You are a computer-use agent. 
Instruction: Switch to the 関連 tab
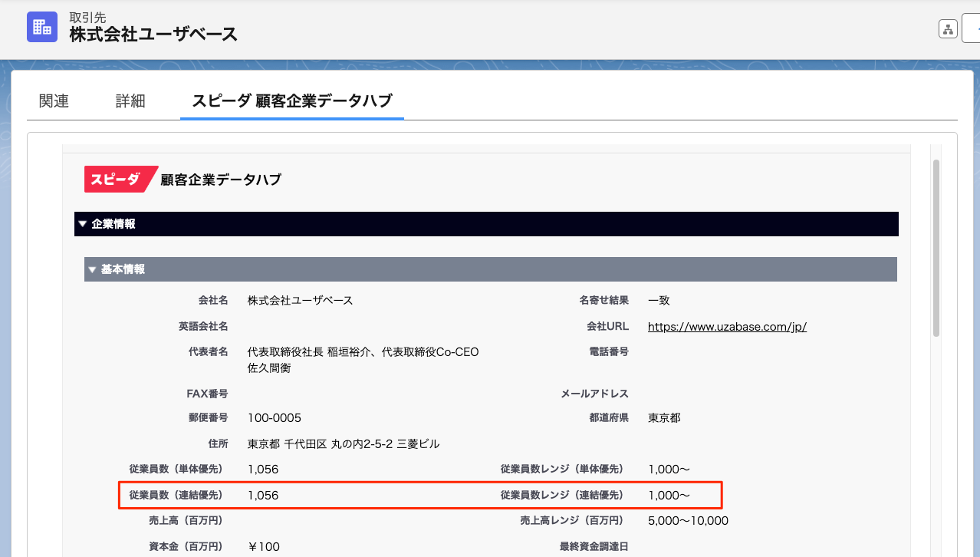point(54,101)
